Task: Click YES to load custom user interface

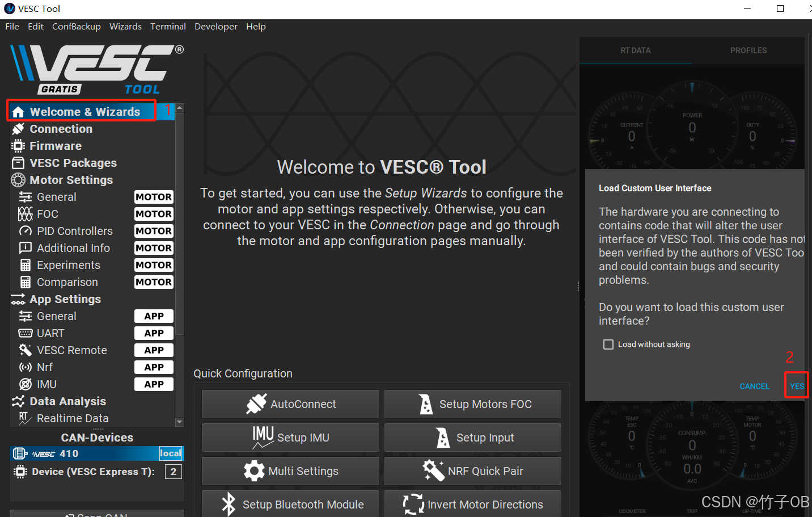Action: point(796,386)
